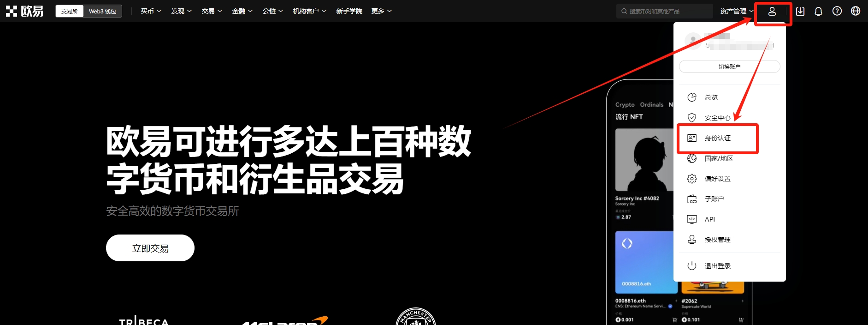Open the user profile icon menu
Image resolution: width=868 pixels, height=325 pixels.
click(x=772, y=12)
